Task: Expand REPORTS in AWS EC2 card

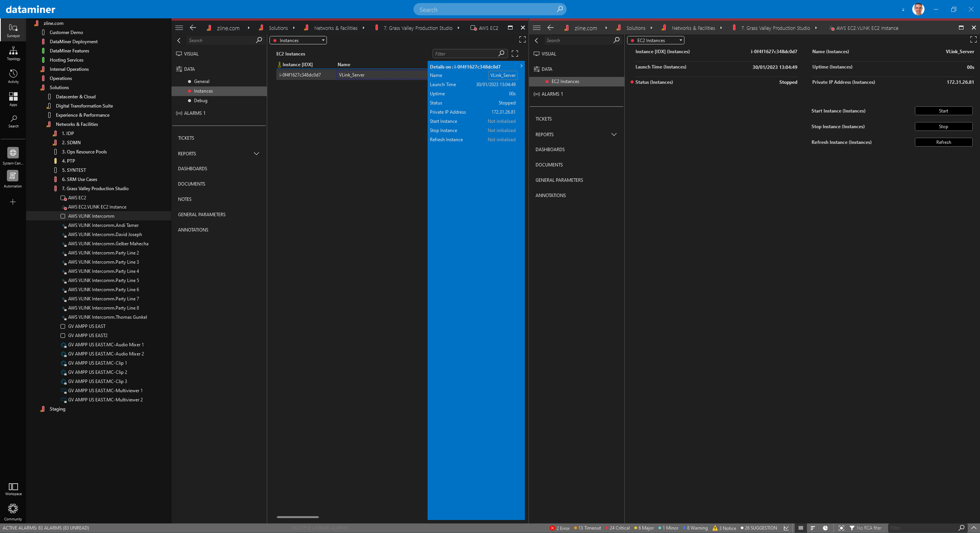Action: coord(256,153)
